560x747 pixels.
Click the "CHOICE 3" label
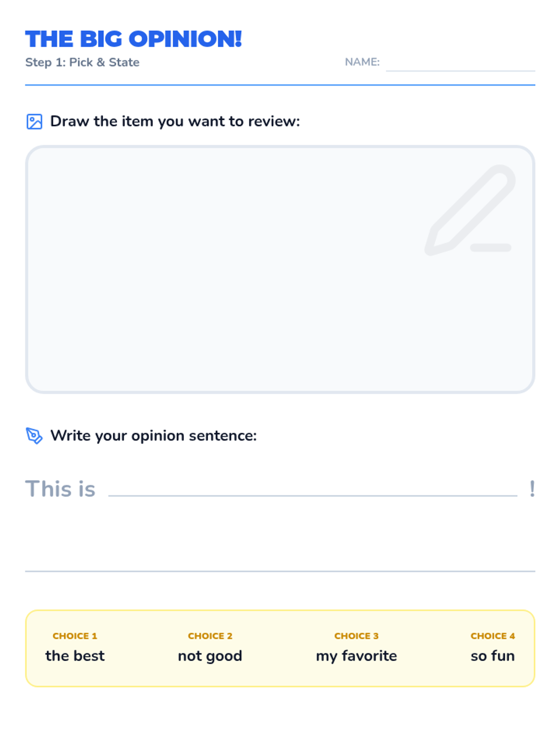click(357, 636)
